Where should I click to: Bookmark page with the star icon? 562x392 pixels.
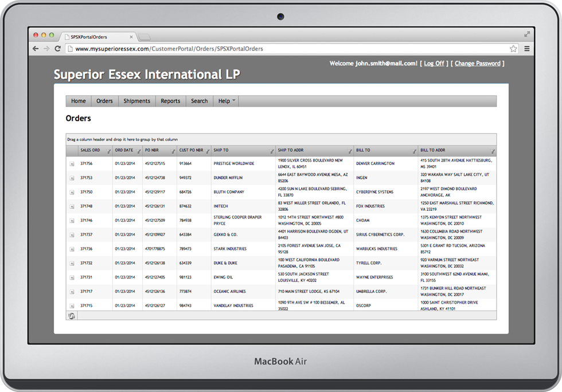513,49
